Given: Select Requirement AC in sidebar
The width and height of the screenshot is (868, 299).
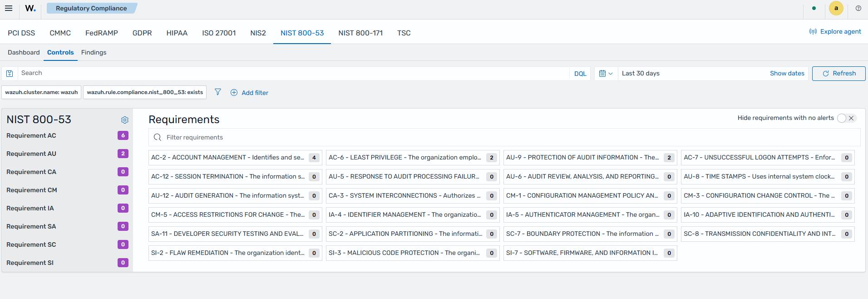Looking at the screenshot, I should click(x=67, y=135).
